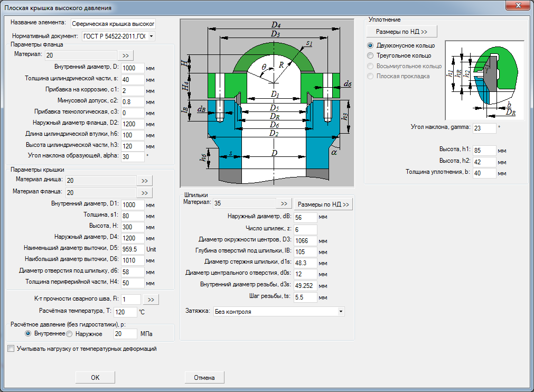Viewport: 534px width, 392px height.
Task: Click Угол наклона, gamma field
Action: pyautogui.click(x=485, y=128)
